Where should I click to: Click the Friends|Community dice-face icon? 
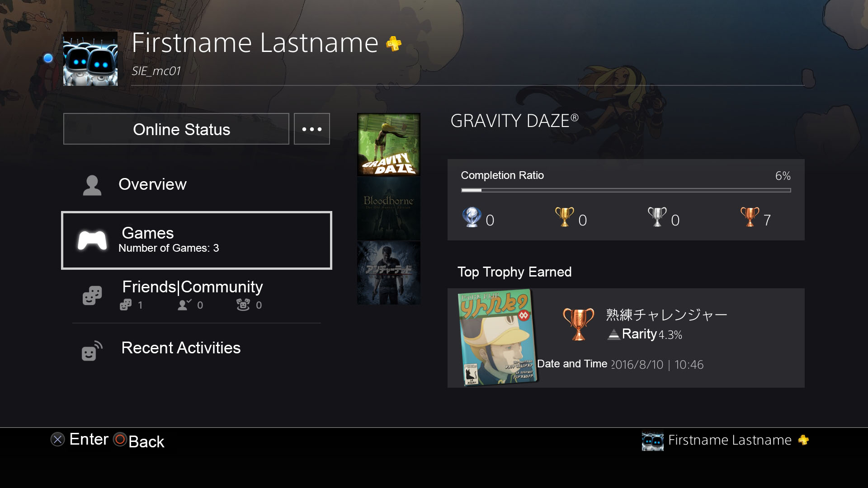point(92,296)
